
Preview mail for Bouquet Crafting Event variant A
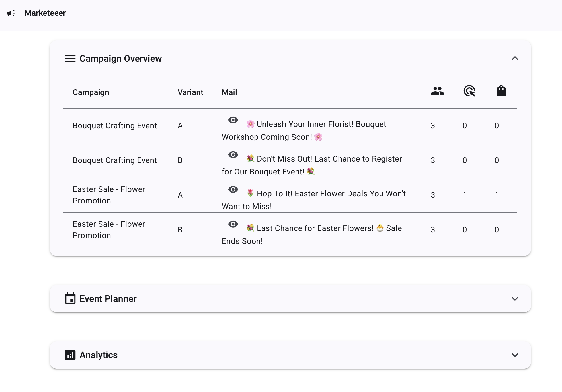tap(233, 120)
